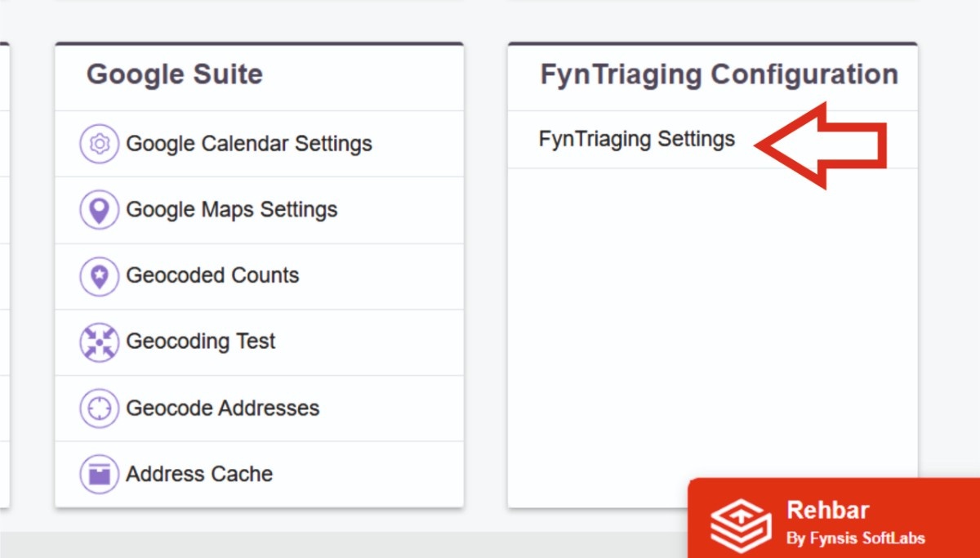This screenshot has height=558, width=980.
Task: Open the Google Maps Settings text link
Action: point(231,210)
